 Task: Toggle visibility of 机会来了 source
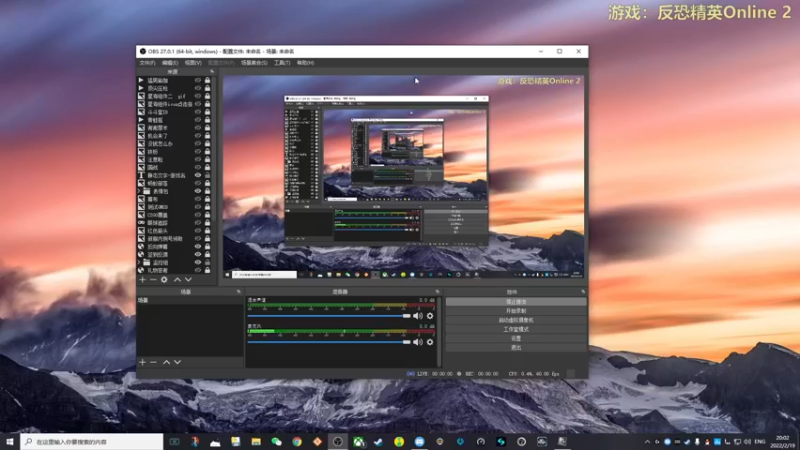pyautogui.click(x=198, y=136)
